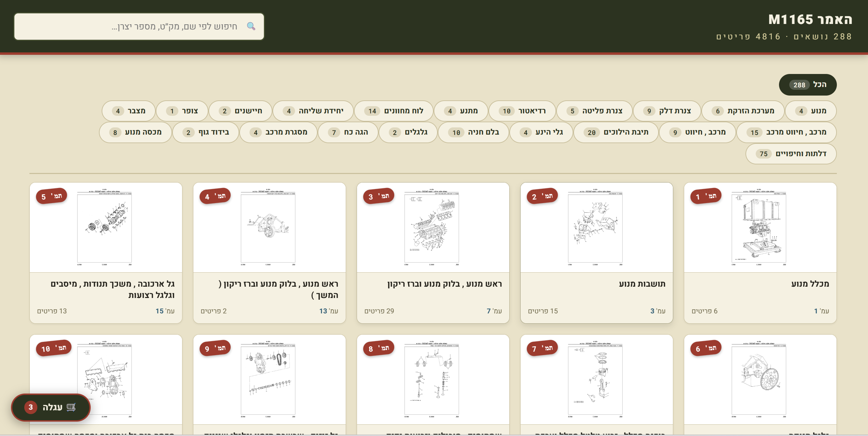Select the הכל 288 filter
The image size is (868, 436).
point(808,85)
